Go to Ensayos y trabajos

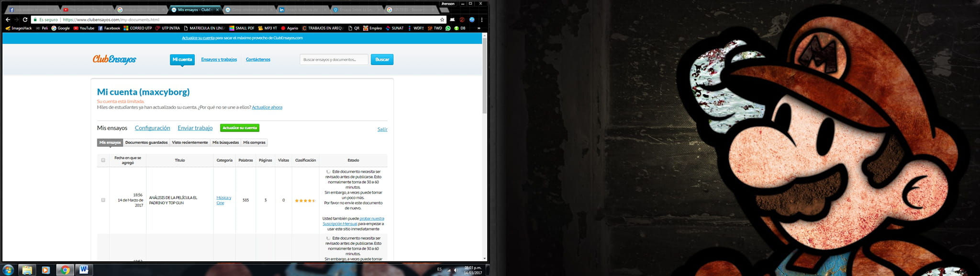coord(219,59)
